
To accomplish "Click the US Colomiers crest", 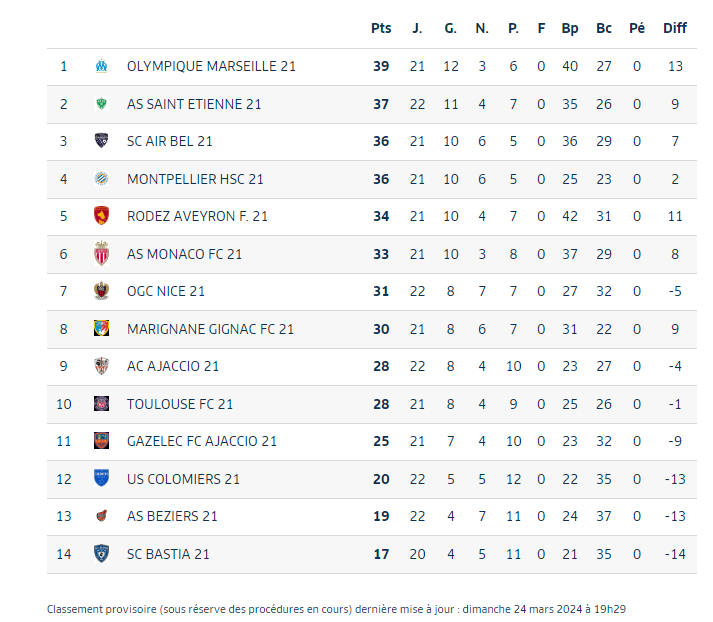I will click(101, 479).
